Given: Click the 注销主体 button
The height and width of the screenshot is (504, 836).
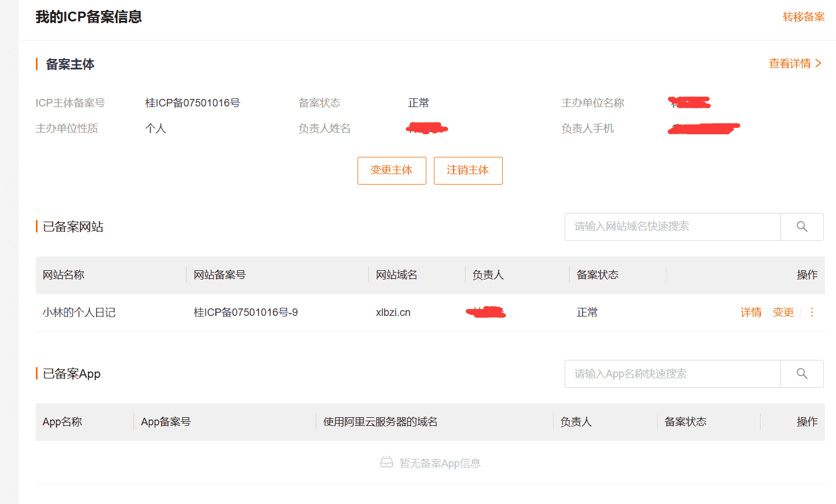Looking at the screenshot, I should pos(468,170).
